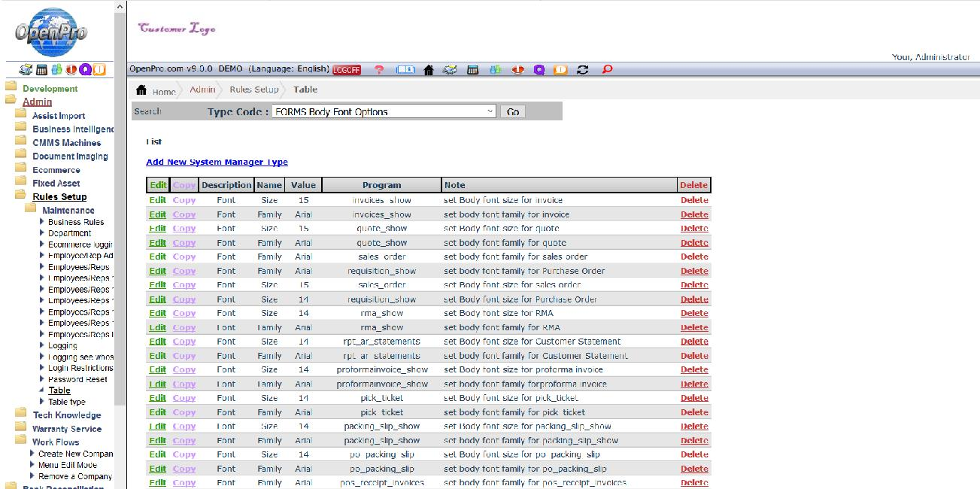
Task: Open the calculator icon in the top toolbar
Action: [473, 69]
